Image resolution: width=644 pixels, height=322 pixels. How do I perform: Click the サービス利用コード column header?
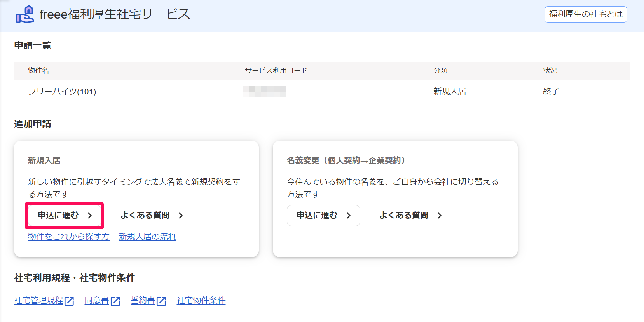[x=276, y=71]
